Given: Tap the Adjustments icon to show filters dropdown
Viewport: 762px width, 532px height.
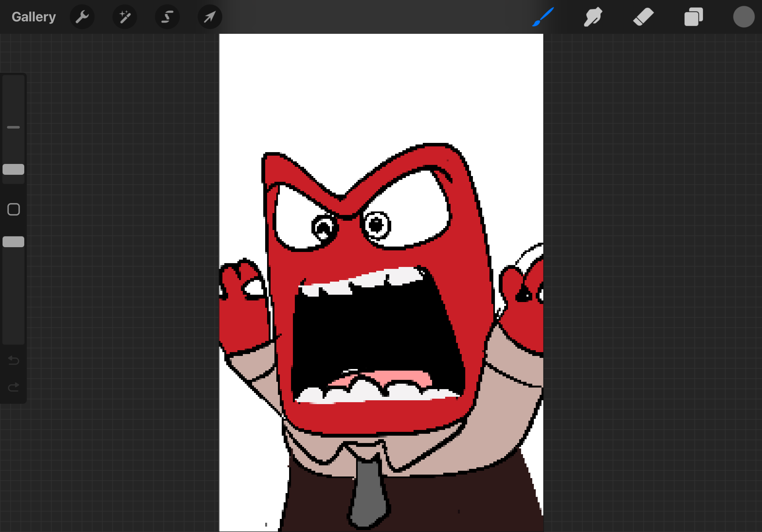Looking at the screenshot, I should 125,16.
